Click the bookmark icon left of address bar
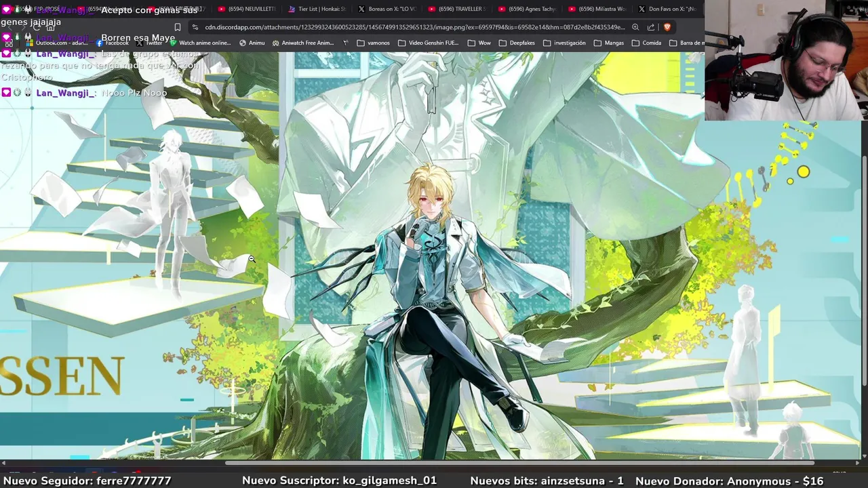 tap(178, 27)
